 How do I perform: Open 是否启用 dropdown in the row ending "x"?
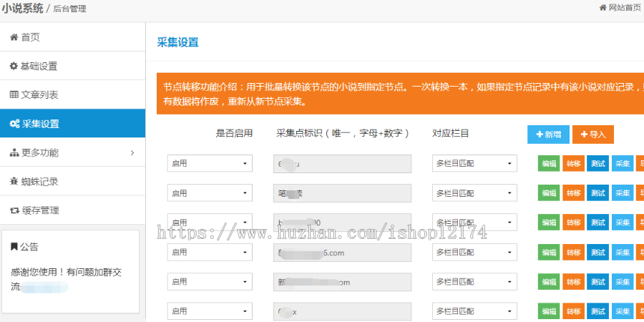pyautogui.click(x=210, y=311)
